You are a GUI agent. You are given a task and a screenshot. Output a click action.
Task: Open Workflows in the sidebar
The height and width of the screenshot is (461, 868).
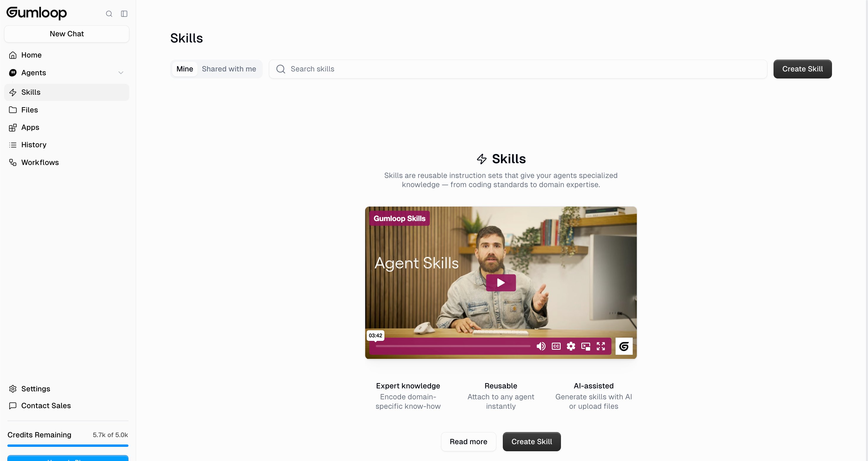point(67,163)
